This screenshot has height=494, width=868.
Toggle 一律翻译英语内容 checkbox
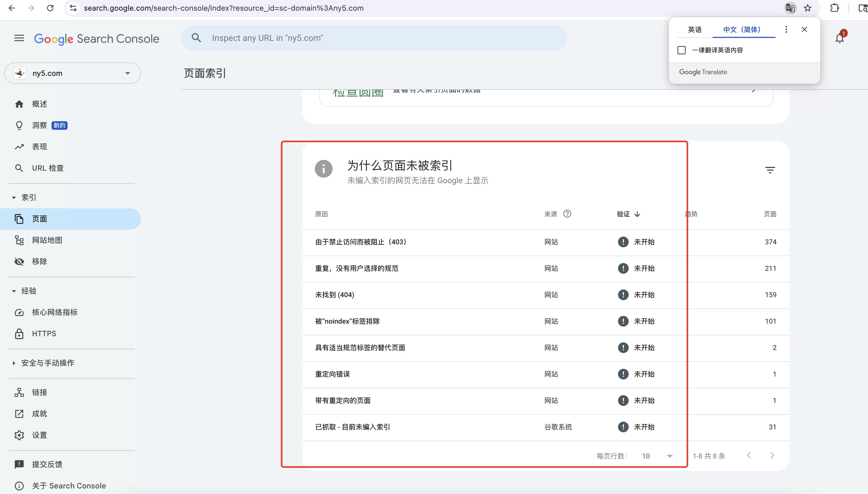[681, 50]
